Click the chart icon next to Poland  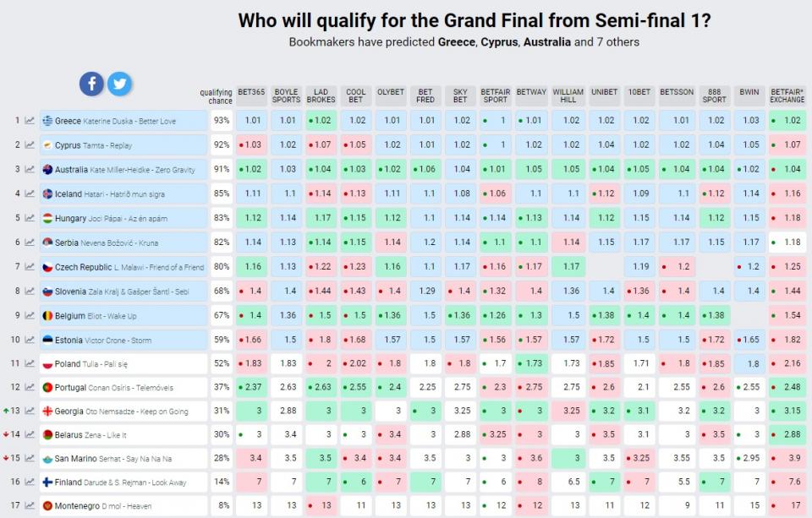[x=30, y=364]
